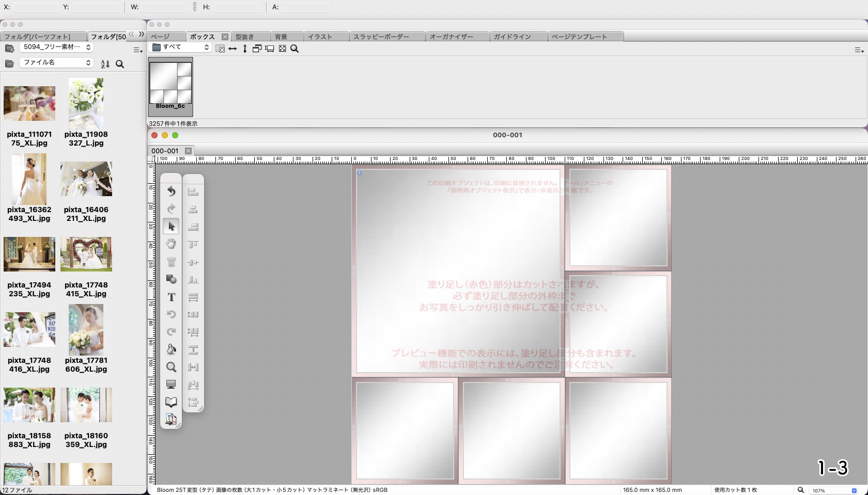Open the box panel options menu
This screenshot has height=495, width=868.
coord(859,50)
